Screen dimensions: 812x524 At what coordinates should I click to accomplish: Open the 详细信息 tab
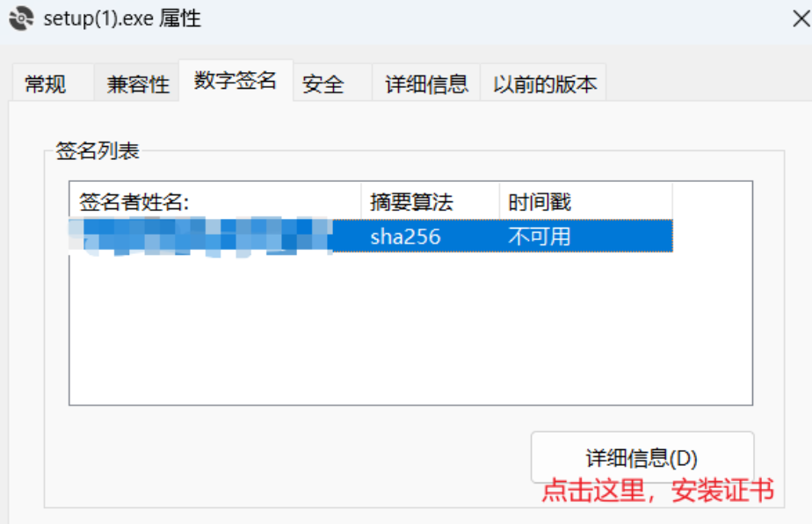point(426,83)
